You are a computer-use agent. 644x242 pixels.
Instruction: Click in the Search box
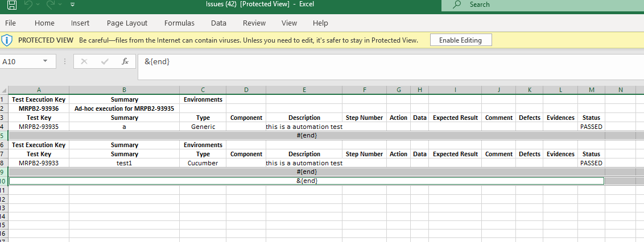click(x=543, y=5)
